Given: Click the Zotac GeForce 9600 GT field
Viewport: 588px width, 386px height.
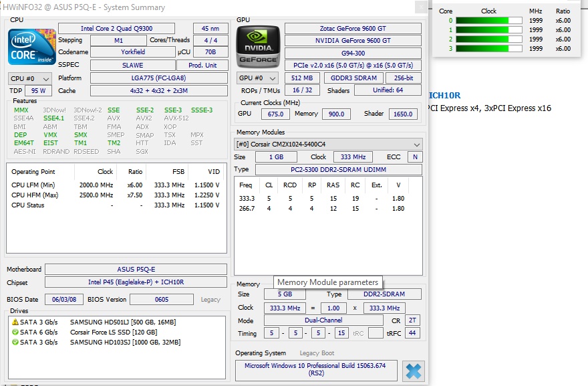Looking at the screenshot, I should (353, 29).
